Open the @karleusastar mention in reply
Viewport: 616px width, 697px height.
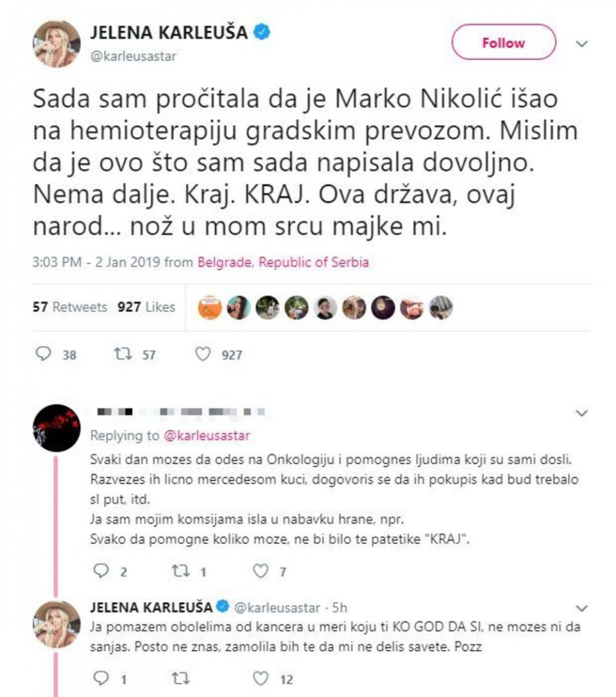pyautogui.click(x=207, y=436)
